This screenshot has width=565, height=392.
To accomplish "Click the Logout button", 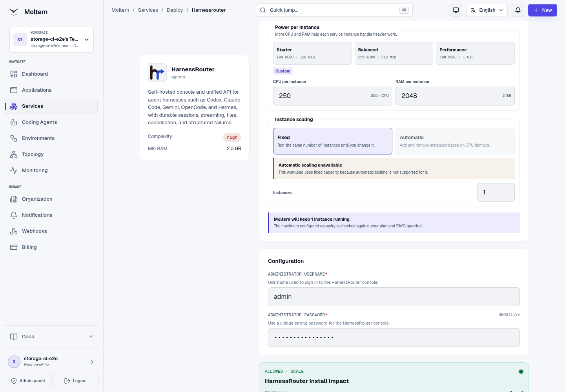I will click(x=75, y=381).
